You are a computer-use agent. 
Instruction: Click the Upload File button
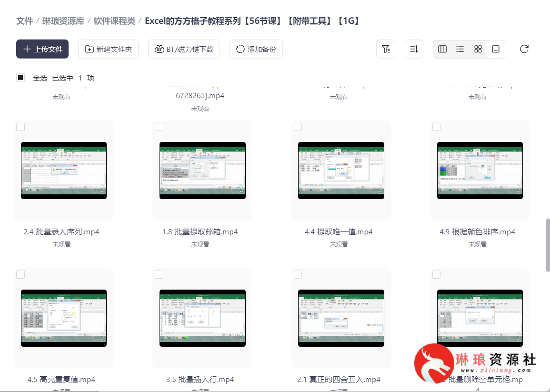[x=42, y=49]
